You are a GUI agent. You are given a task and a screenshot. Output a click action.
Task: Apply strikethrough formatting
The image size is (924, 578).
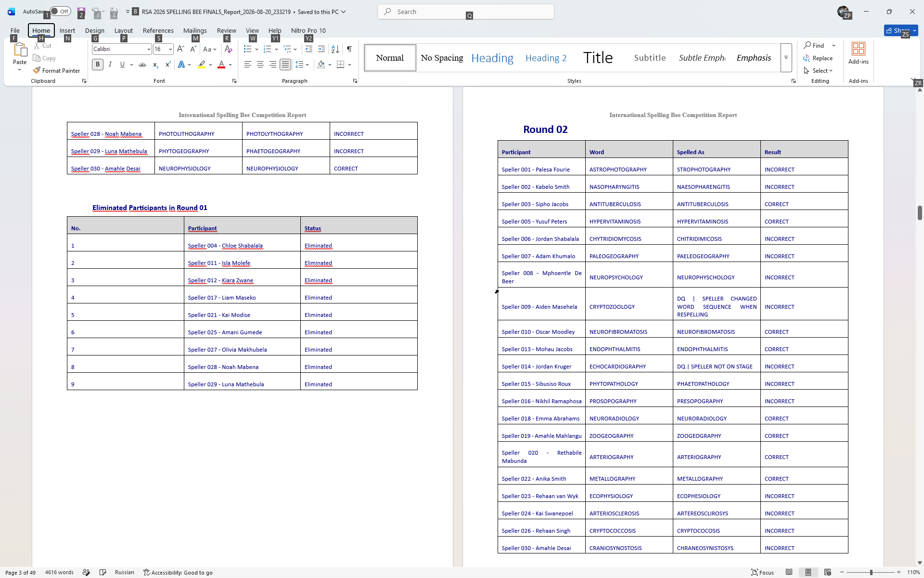coord(142,65)
